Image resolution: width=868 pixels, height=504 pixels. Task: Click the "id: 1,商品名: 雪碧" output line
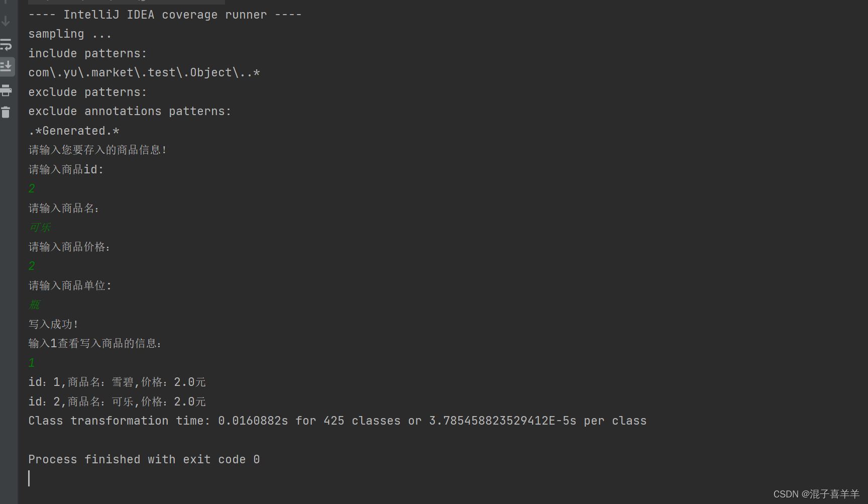click(x=117, y=382)
